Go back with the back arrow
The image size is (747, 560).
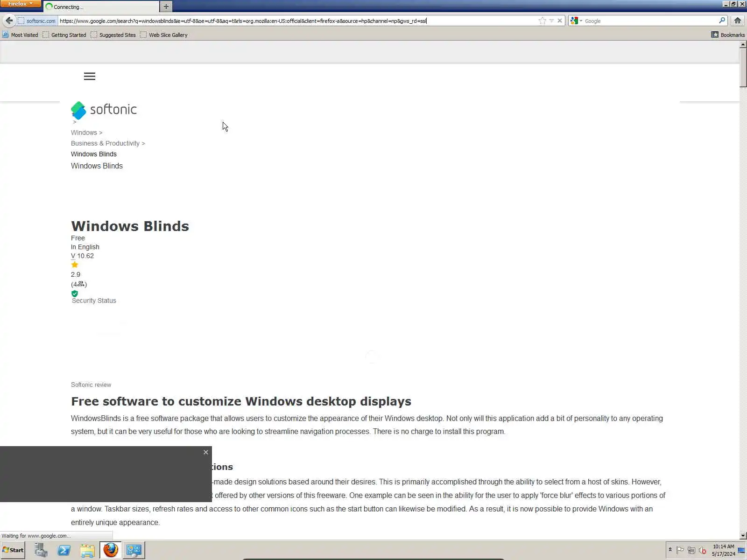(x=9, y=21)
